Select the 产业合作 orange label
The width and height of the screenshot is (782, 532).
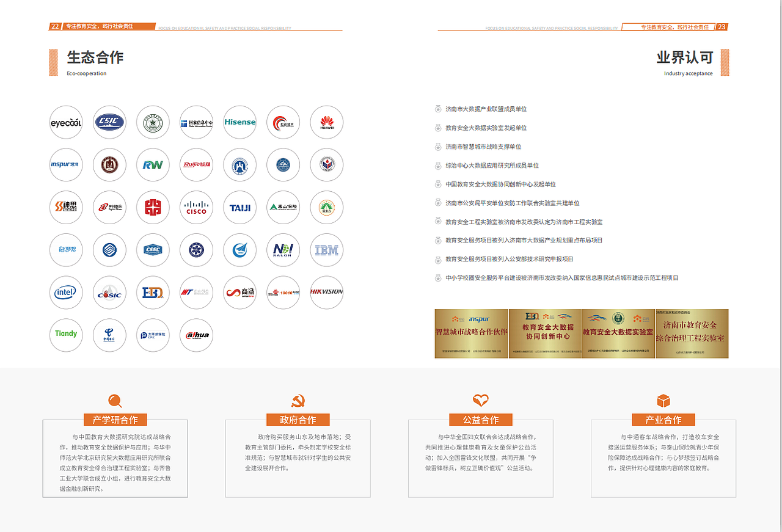click(x=663, y=420)
